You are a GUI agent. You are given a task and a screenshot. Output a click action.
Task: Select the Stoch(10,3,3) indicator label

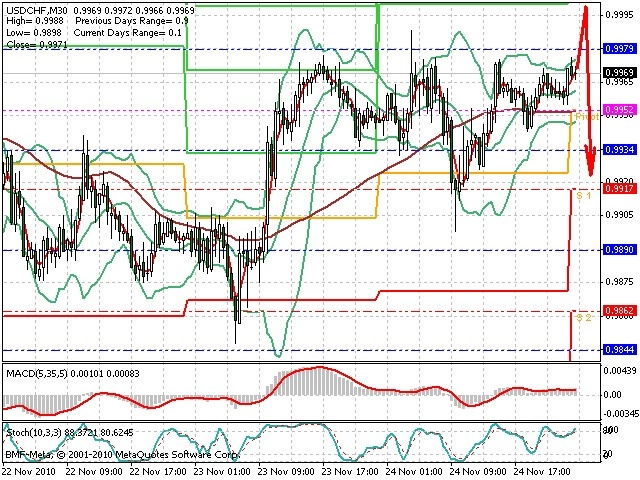33,432
